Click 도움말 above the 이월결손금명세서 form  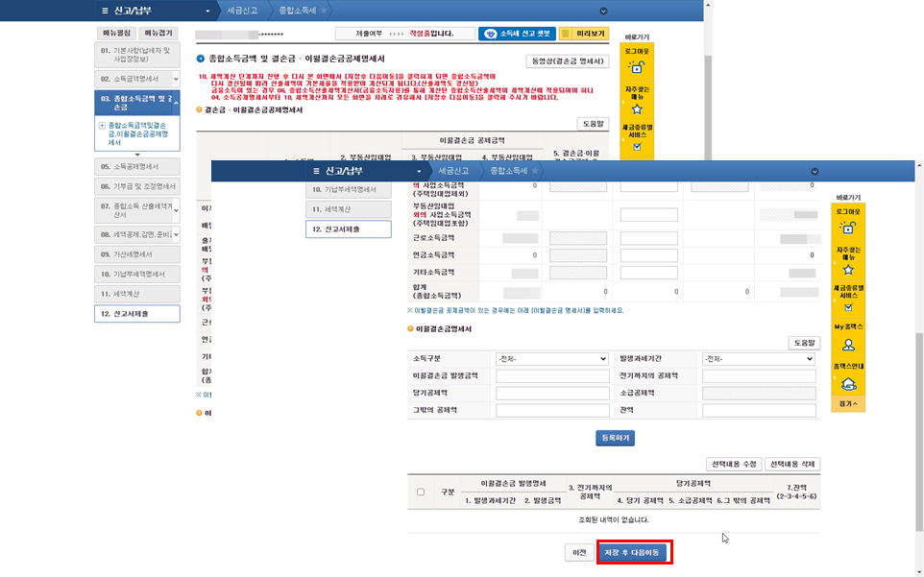point(804,342)
